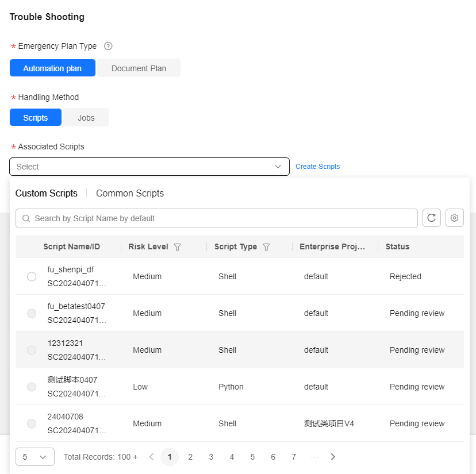Viewport: 476px width, 474px height.
Task: Click the Search by Script Name field
Action: [x=217, y=218]
